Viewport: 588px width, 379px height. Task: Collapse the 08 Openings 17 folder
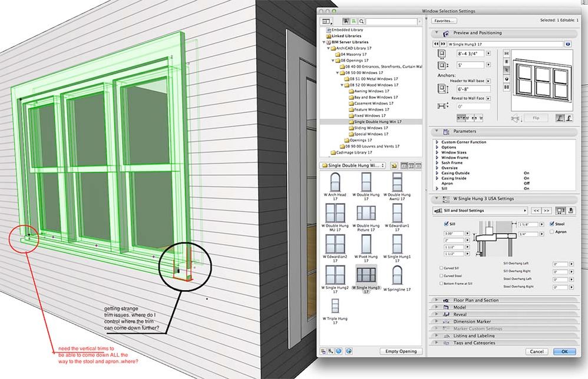click(333, 61)
